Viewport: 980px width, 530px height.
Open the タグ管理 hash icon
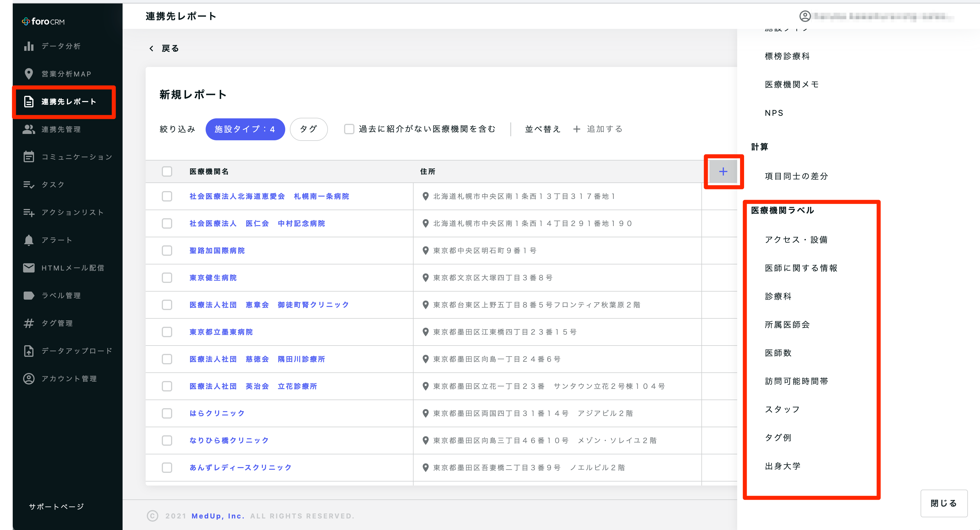coord(29,323)
